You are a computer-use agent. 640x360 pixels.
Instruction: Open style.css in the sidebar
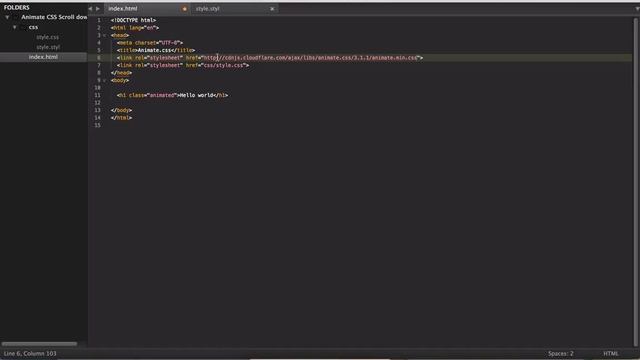coord(47,37)
